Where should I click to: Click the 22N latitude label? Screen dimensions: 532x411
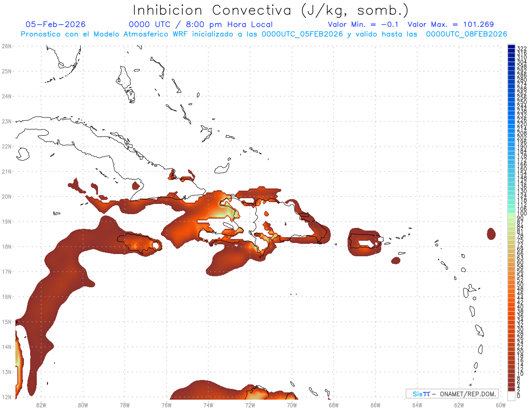click(x=6, y=146)
